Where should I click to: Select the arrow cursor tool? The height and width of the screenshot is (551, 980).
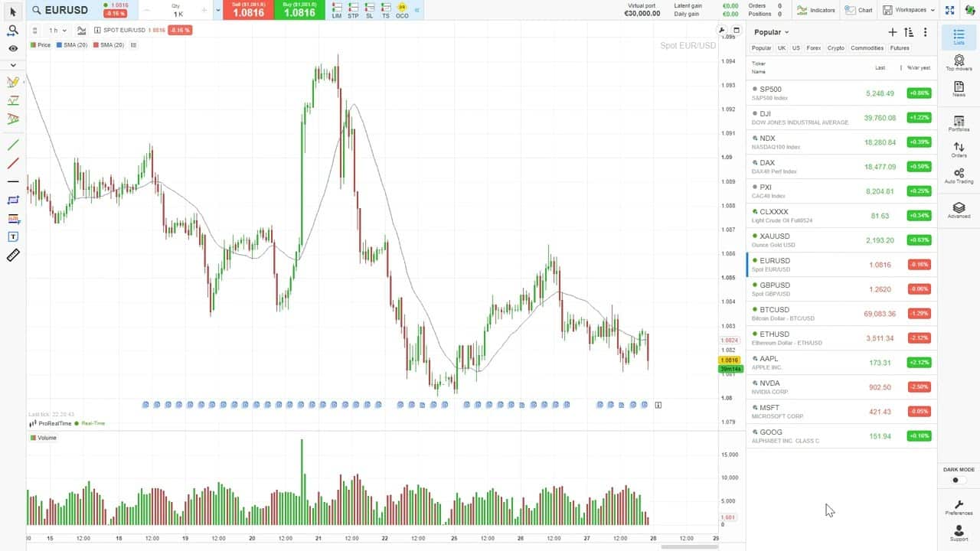[13, 11]
